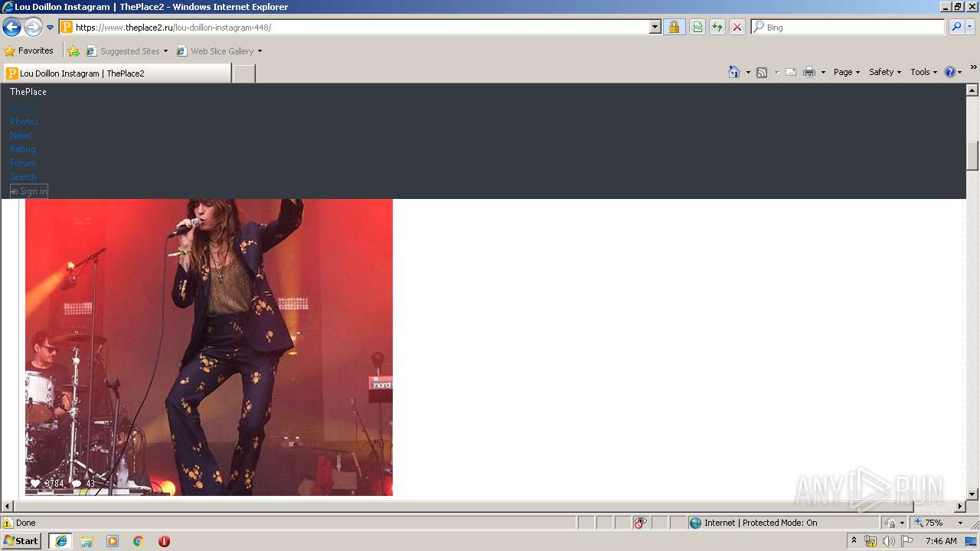Click the red Opera taskbar icon
The height and width of the screenshot is (551, 980).
click(164, 541)
